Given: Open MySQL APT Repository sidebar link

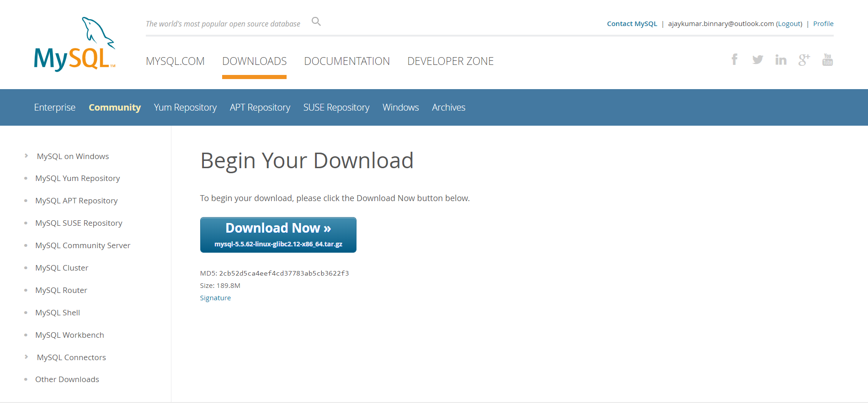Looking at the screenshot, I should pyautogui.click(x=76, y=201).
